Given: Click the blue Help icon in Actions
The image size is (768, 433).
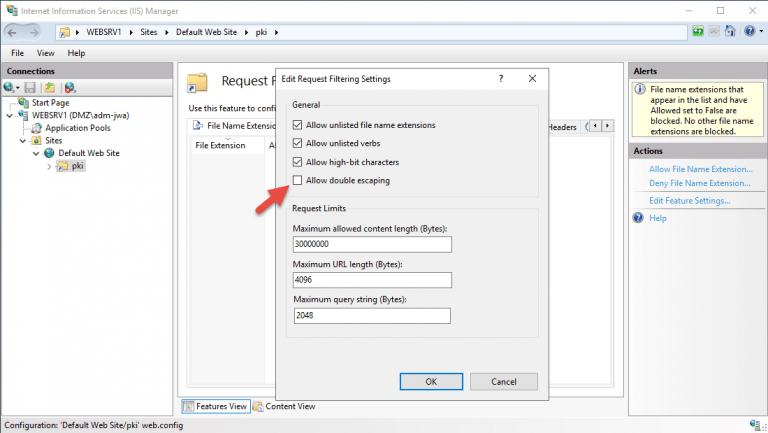Looking at the screenshot, I should click(640, 218).
